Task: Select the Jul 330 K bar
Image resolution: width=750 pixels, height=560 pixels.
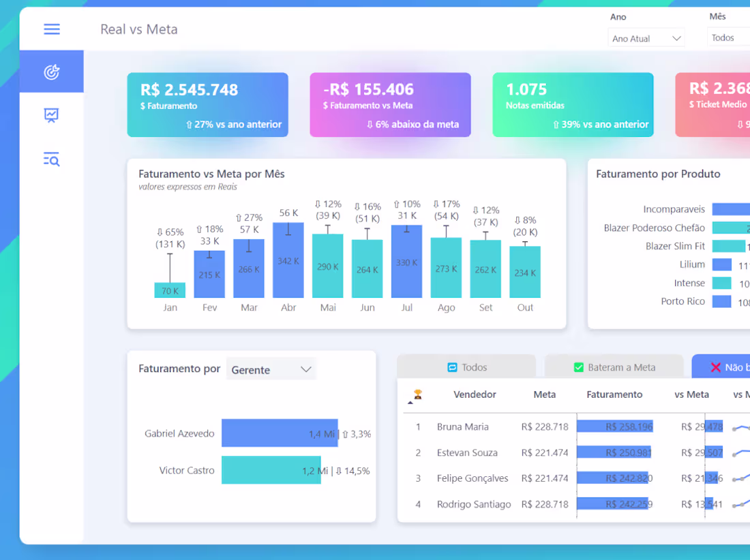Action: tap(406, 262)
